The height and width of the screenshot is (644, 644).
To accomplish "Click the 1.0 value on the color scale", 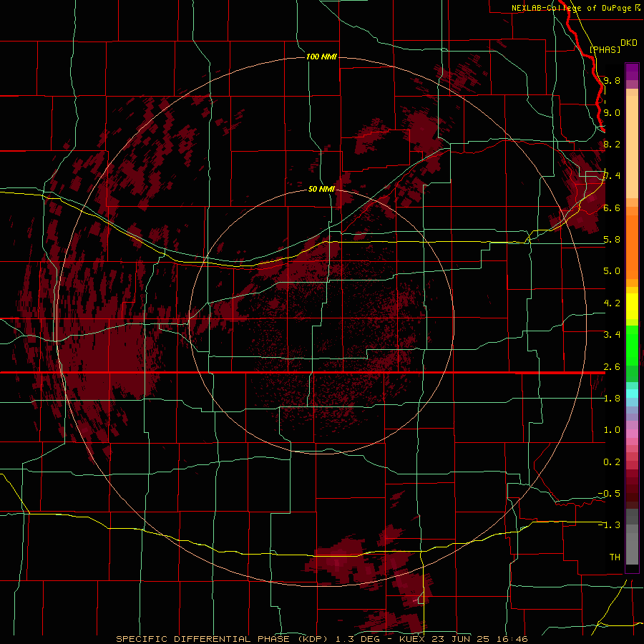I will coord(612,430).
